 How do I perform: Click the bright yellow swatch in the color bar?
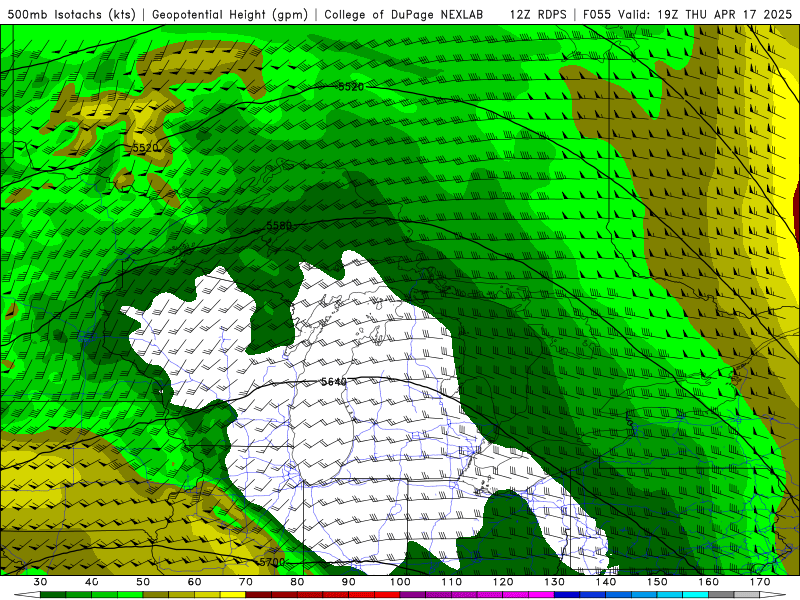(x=233, y=595)
